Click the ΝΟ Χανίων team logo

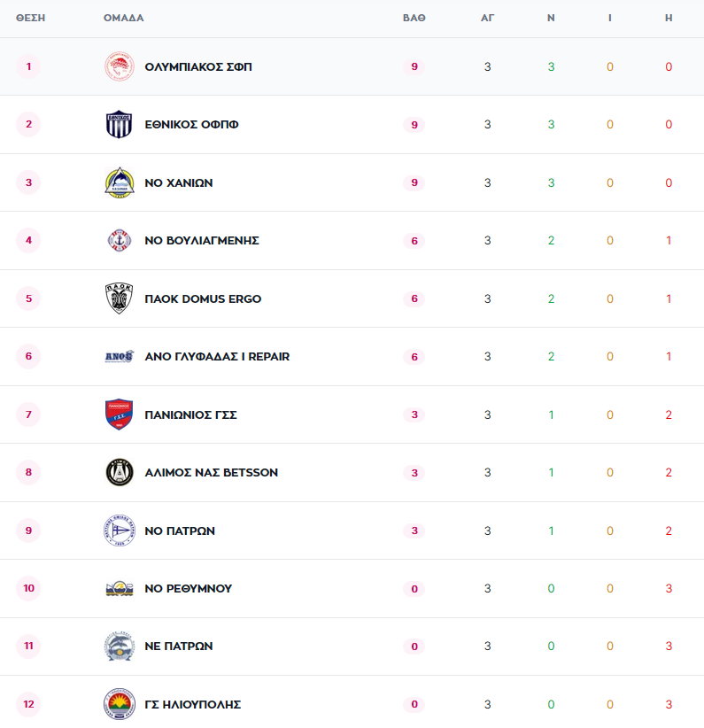tap(119, 182)
